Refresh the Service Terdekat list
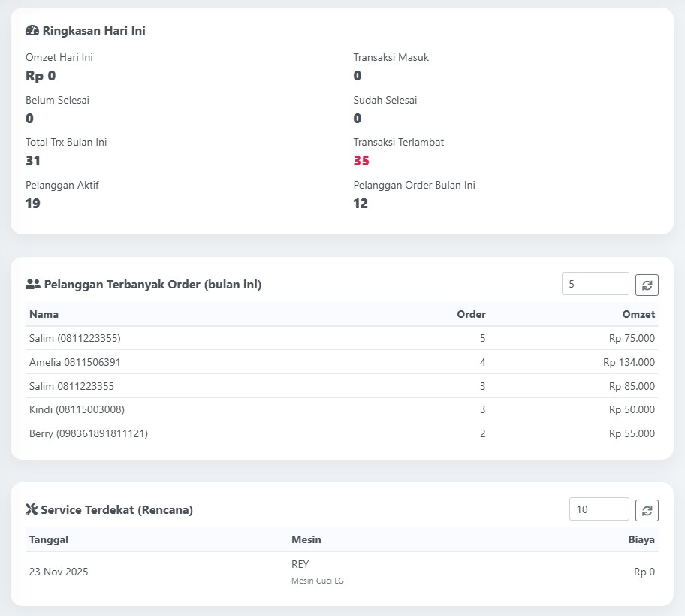Viewport: 685px width, 616px height. (647, 510)
